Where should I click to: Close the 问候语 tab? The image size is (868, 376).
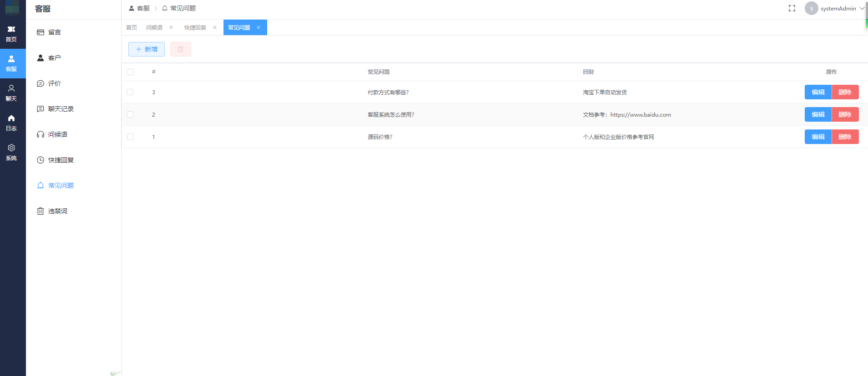171,27
